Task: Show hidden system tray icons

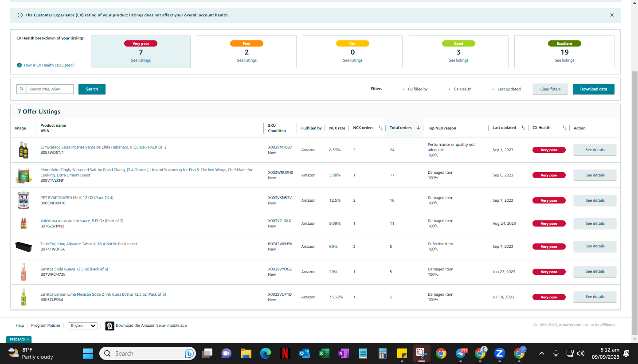Action: click(x=541, y=353)
